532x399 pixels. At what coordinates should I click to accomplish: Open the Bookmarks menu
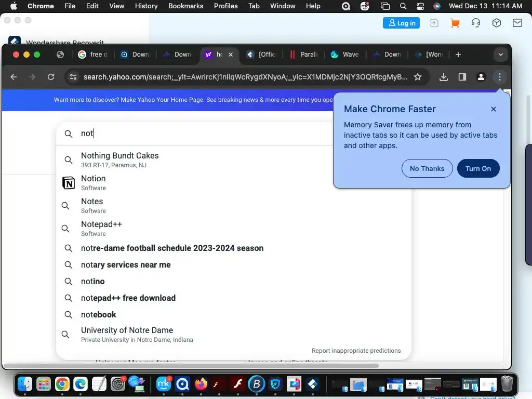(x=185, y=6)
